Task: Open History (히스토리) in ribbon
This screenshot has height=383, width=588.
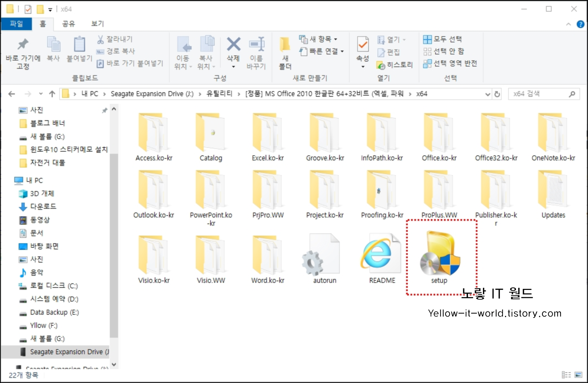Action: pyautogui.click(x=395, y=65)
